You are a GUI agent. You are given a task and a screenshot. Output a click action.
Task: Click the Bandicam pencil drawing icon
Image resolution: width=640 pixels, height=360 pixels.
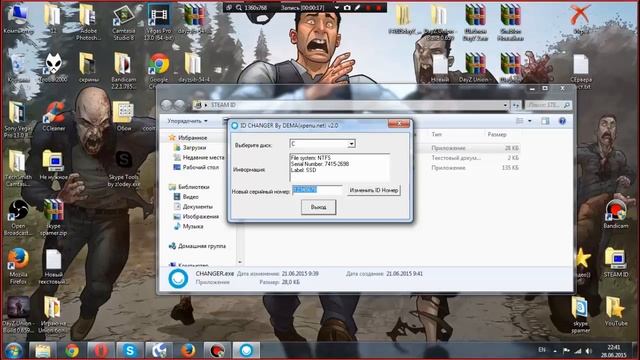click(x=358, y=8)
